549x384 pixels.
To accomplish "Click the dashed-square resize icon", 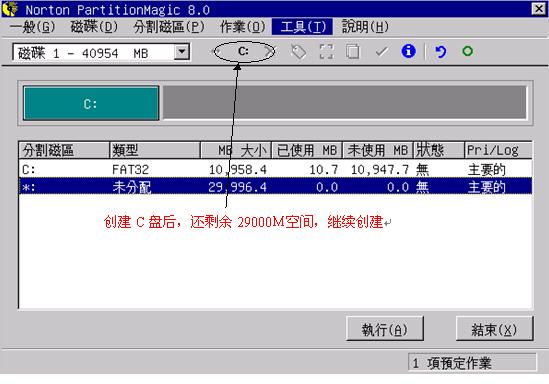I will 326,52.
